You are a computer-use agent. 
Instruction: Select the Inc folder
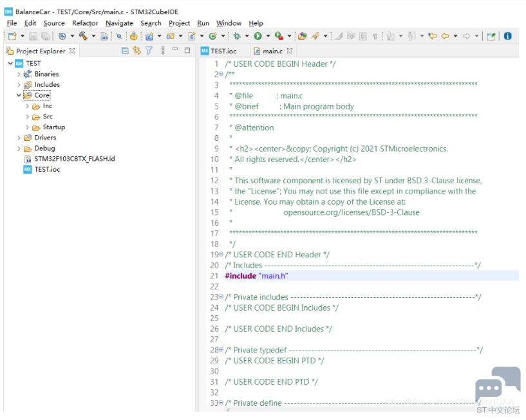[42, 106]
